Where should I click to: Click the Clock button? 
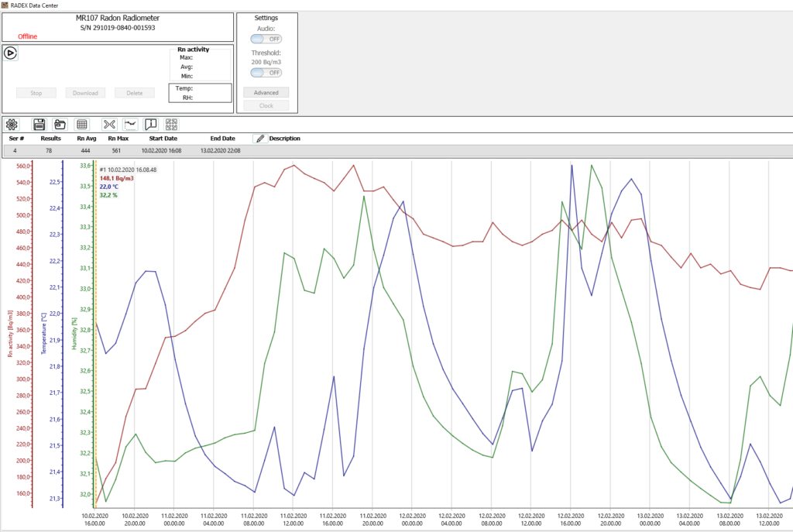[x=266, y=105]
